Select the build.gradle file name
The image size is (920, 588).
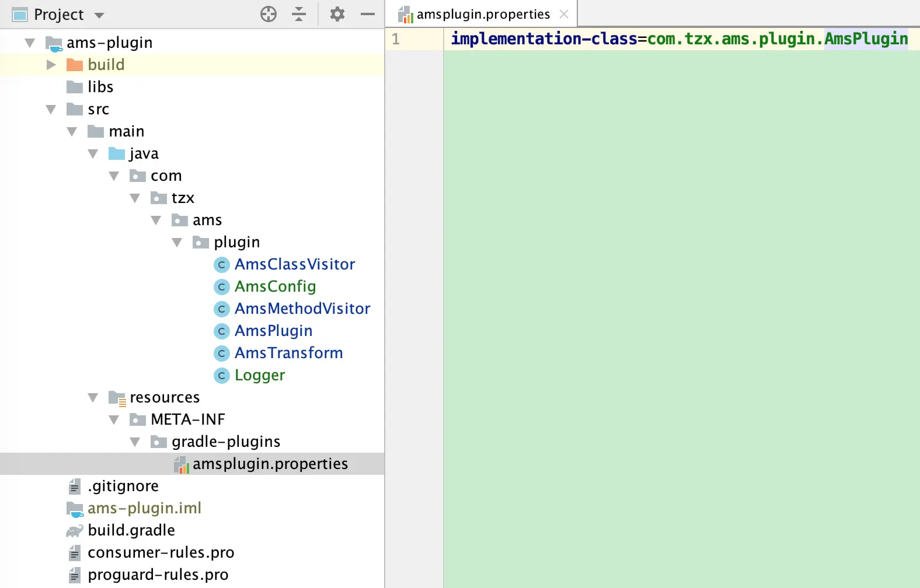click(131, 530)
